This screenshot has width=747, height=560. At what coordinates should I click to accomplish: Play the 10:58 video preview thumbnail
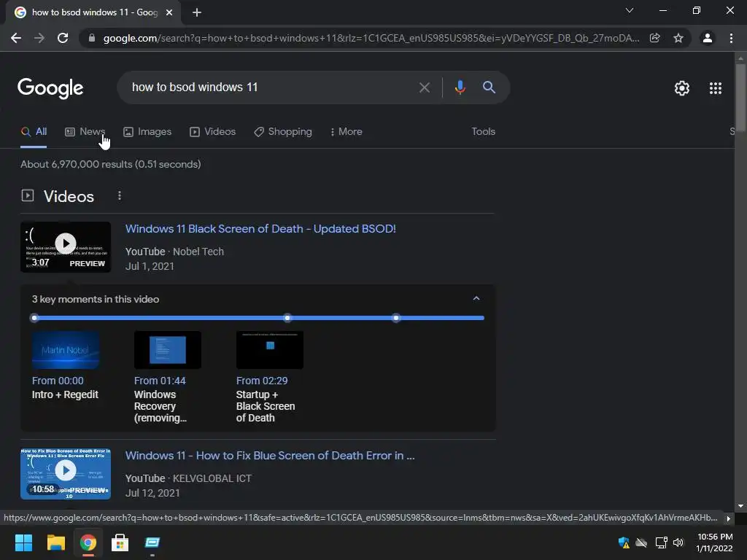(66, 474)
